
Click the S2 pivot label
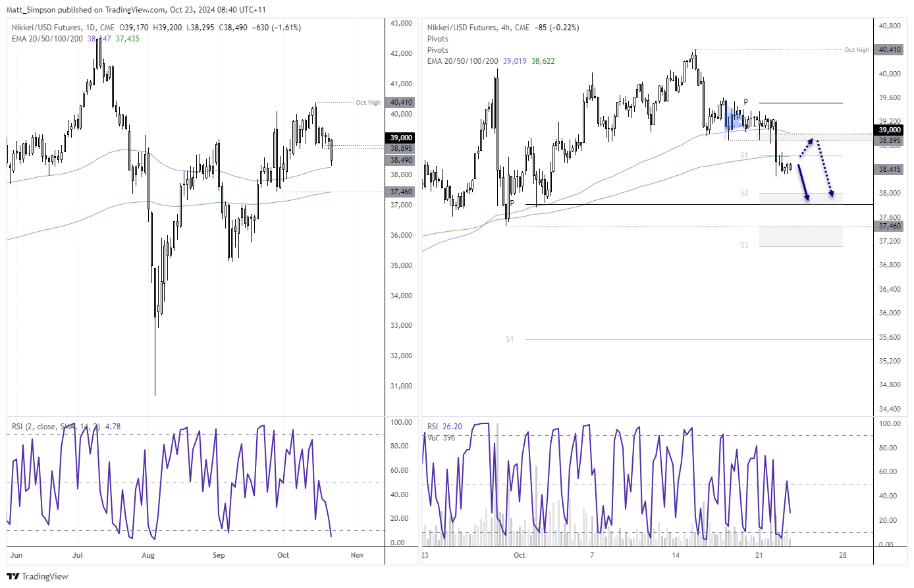click(744, 193)
